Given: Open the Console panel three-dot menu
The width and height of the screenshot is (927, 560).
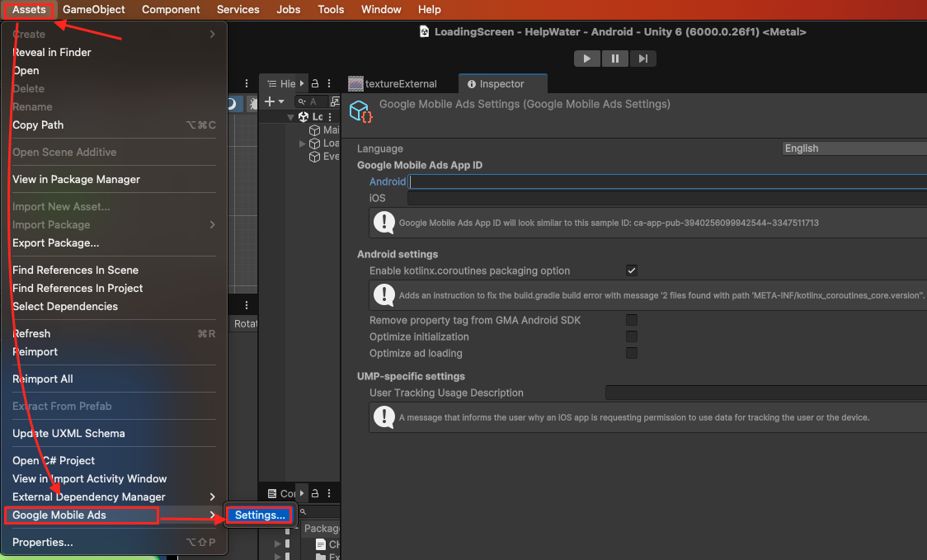Looking at the screenshot, I should [329, 493].
